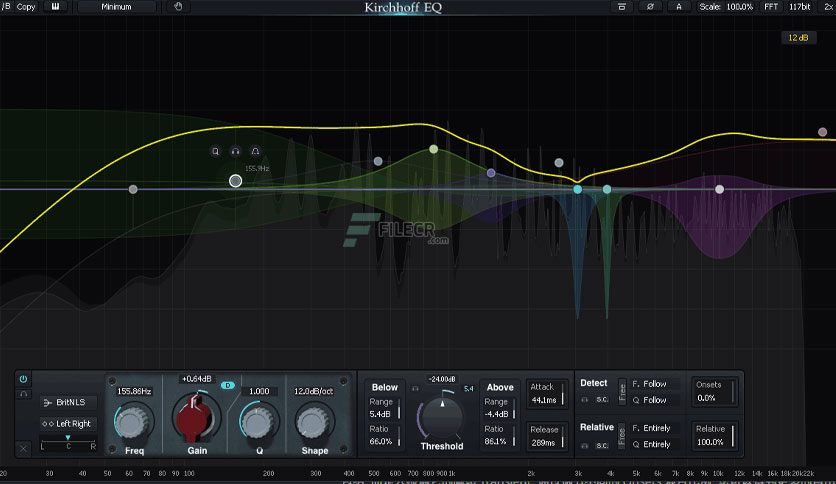Toggle the Relative Free button
The image size is (836, 484).
click(622, 436)
